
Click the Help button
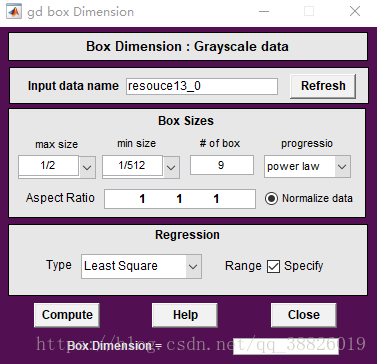coord(185,315)
